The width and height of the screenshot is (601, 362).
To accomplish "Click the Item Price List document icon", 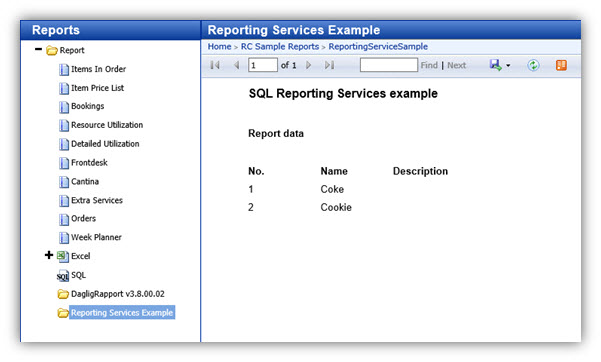I will tap(64, 88).
